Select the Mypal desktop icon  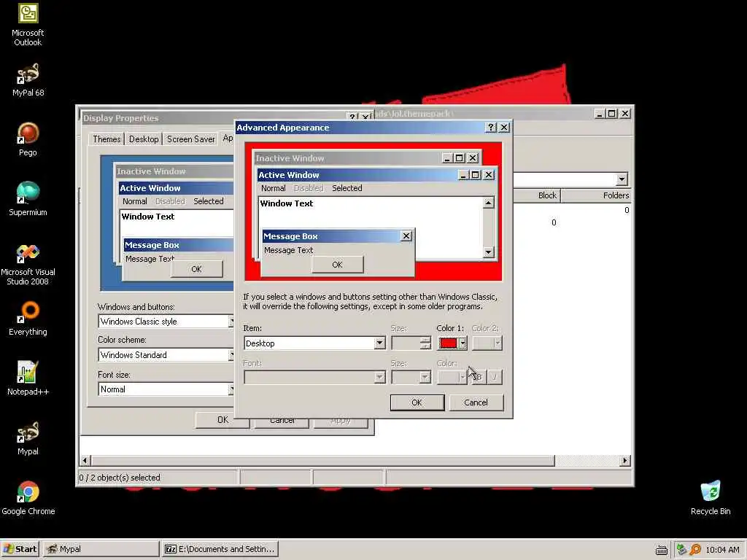click(x=28, y=438)
